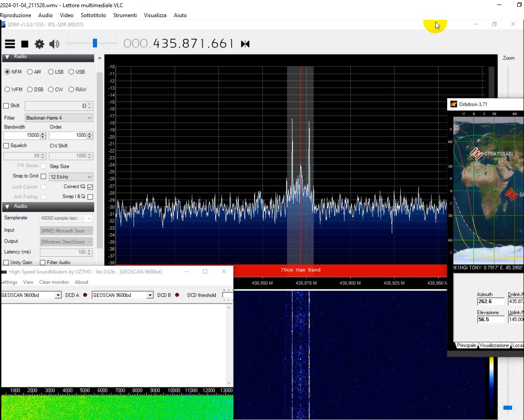The height and width of the screenshot is (420, 524).
Task: Click Clear monitor in SoundModem
Action: [x=54, y=282]
